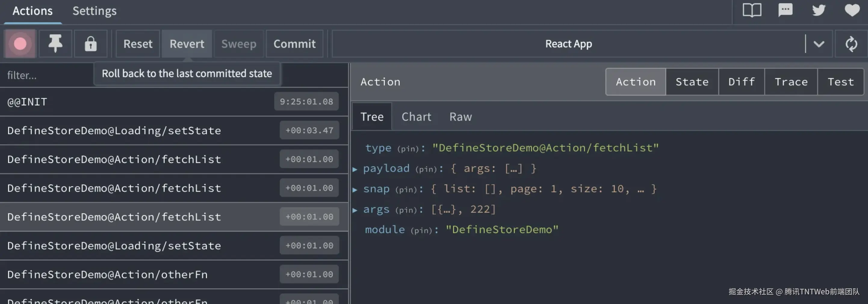Toggle the red recording button
The width and height of the screenshot is (868, 304).
pos(20,44)
